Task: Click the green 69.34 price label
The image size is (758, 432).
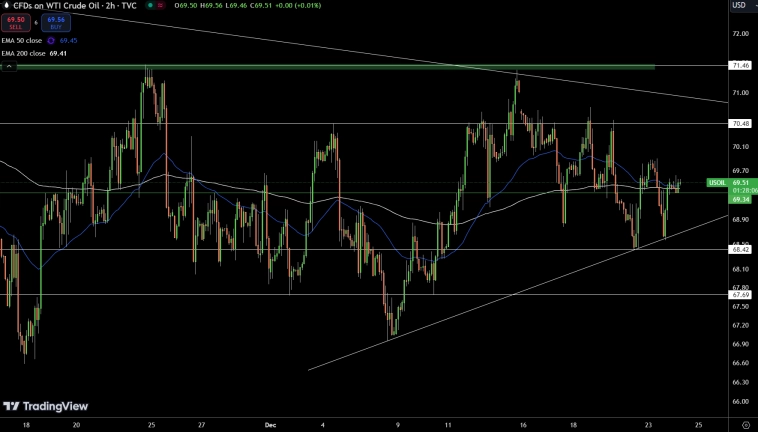Action: tap(741, 200)
